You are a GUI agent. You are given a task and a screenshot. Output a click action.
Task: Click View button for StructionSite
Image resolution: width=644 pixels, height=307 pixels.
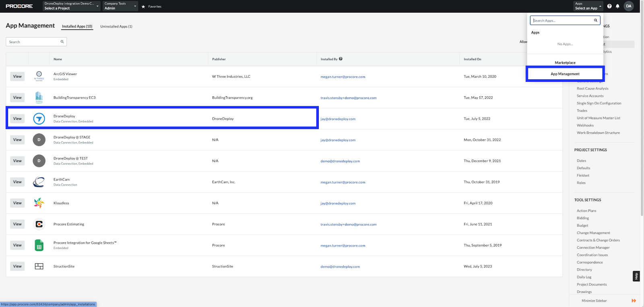[17, 266]
